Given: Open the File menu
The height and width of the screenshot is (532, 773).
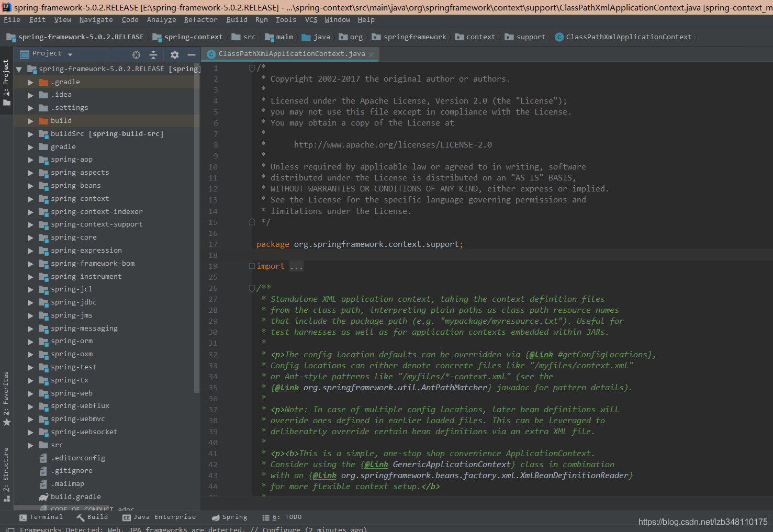Looking at the screenshot, I should (12, 20).
